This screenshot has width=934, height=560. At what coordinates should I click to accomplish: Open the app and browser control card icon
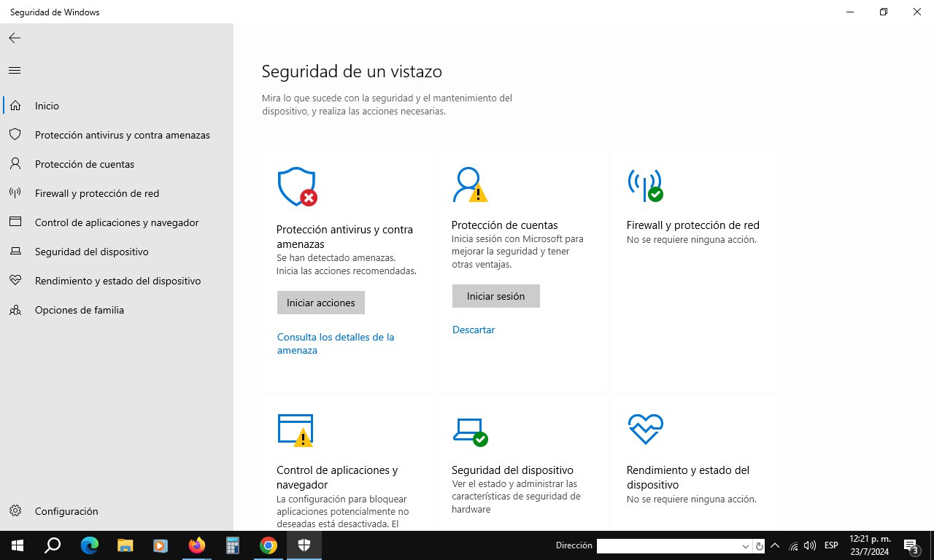296,430
